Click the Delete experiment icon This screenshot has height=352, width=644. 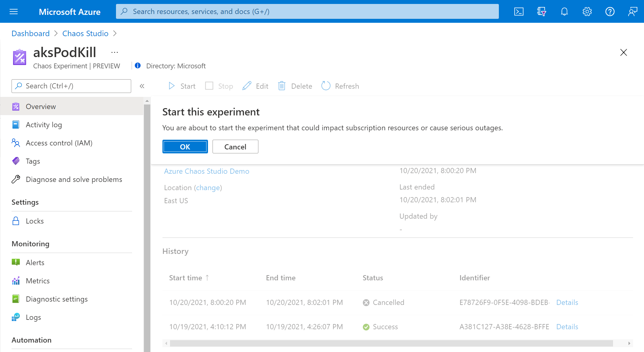click(x=283, y=86)
